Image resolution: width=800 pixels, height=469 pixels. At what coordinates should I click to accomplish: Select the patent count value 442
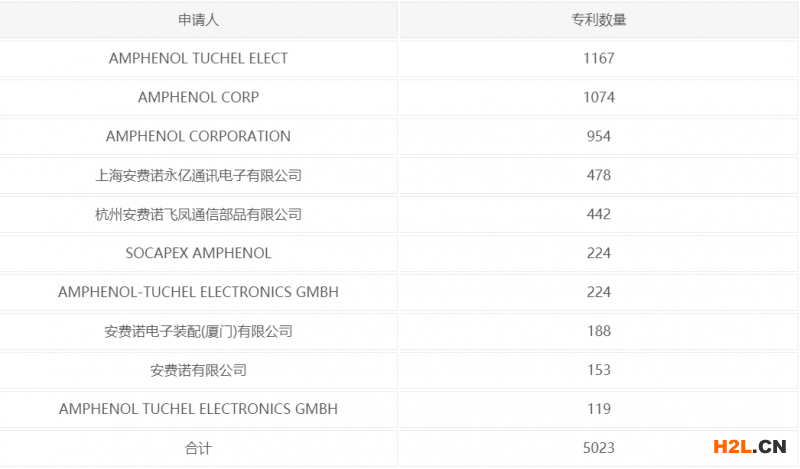pyautogui.click(x=598, y=214)
